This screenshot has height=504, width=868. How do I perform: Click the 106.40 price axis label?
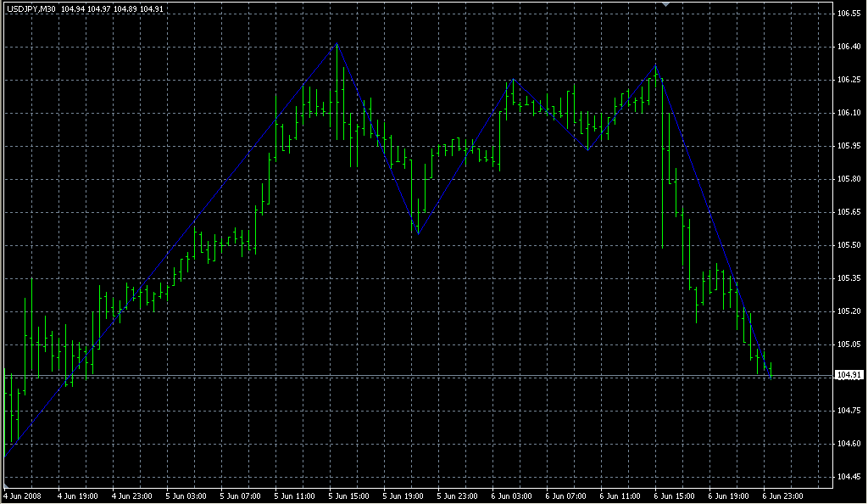pos(848,47)
